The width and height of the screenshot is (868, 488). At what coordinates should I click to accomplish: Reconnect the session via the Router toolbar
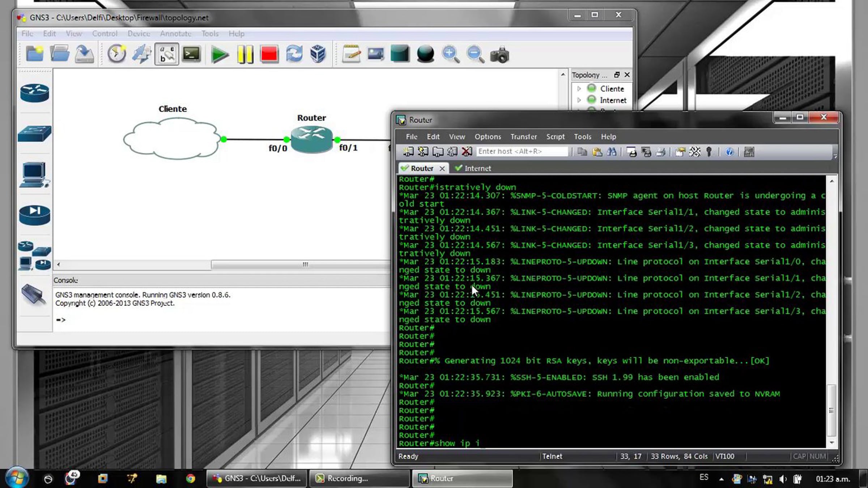(x=452, y=152)
